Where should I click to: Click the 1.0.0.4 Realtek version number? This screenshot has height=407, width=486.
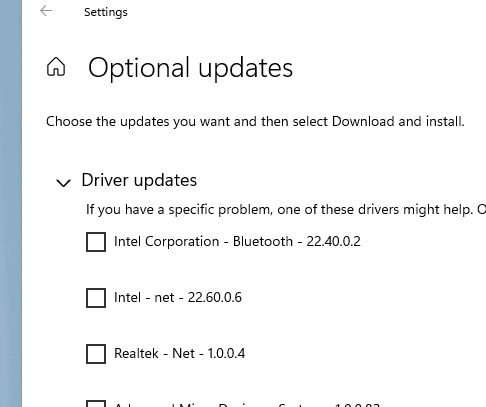226,353
